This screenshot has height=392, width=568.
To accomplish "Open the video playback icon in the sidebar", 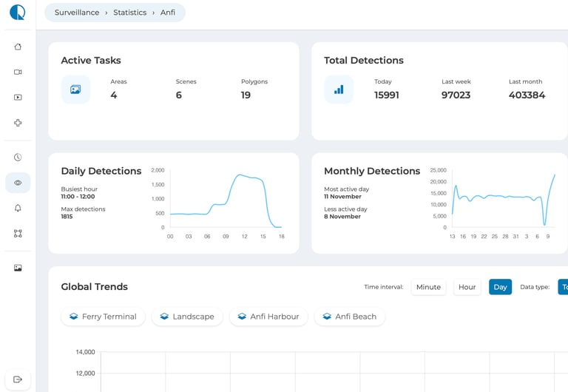I will tap(18, 98).
